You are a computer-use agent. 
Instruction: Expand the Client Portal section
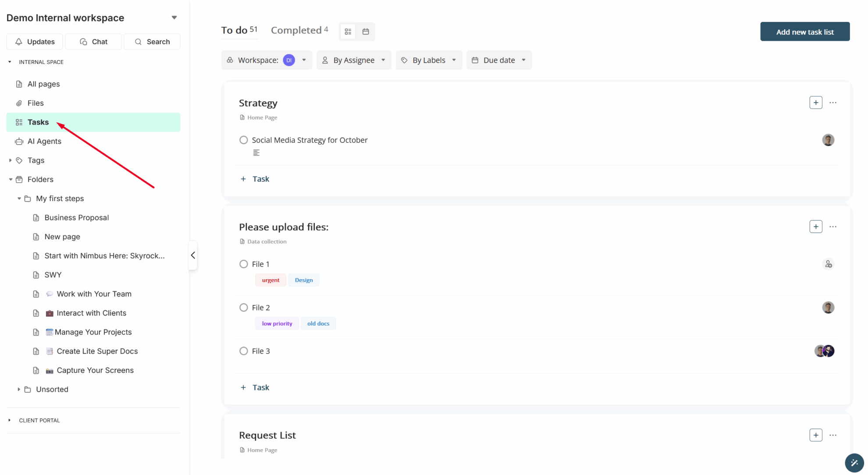(x=10, y=420)
